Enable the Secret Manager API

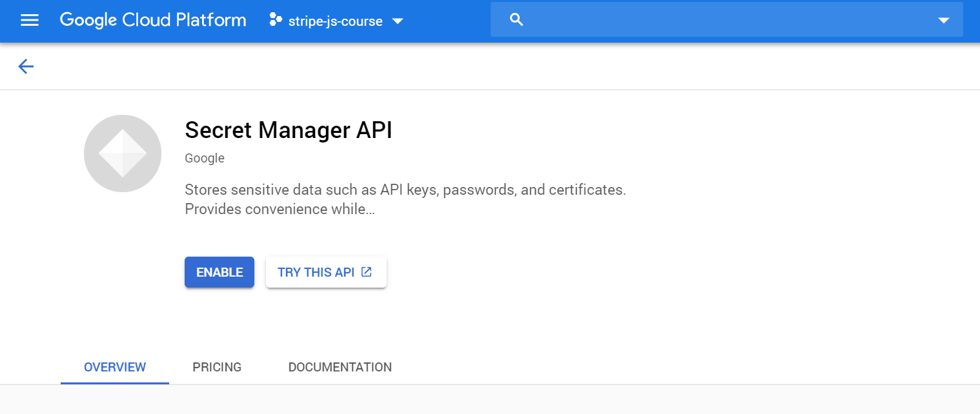click(219, 271)
